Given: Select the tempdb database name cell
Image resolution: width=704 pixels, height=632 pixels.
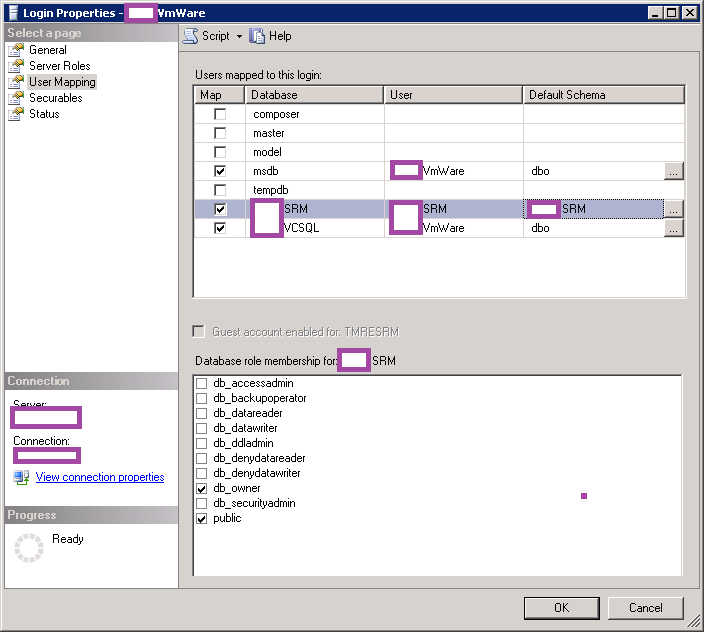Looking at the screenshot, I should [x=315, y=190].
